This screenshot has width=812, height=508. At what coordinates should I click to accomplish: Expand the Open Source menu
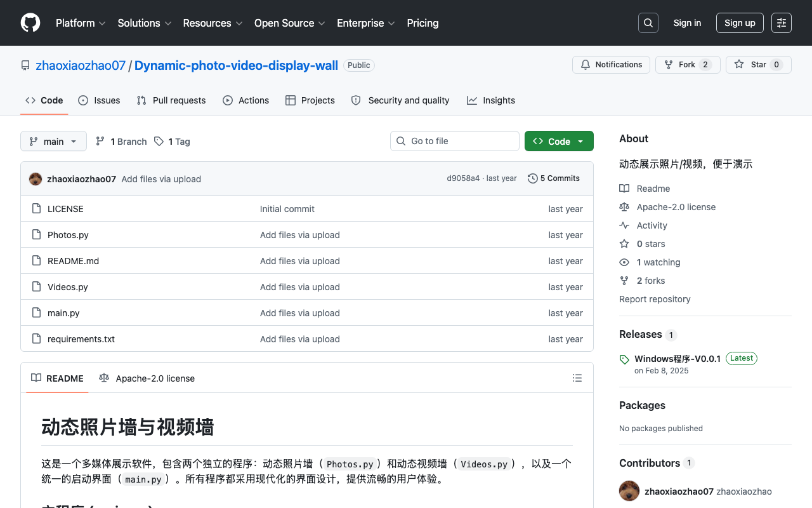(290, 23)
